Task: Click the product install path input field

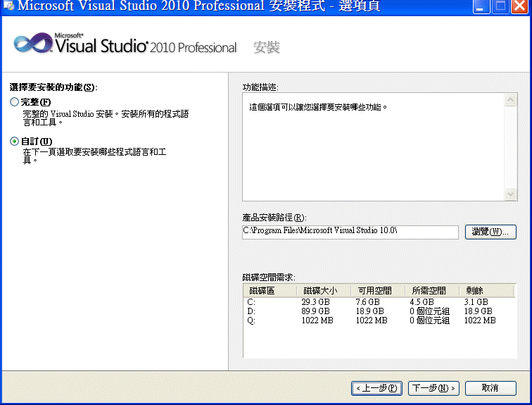Action: click(x=350, y=232)
